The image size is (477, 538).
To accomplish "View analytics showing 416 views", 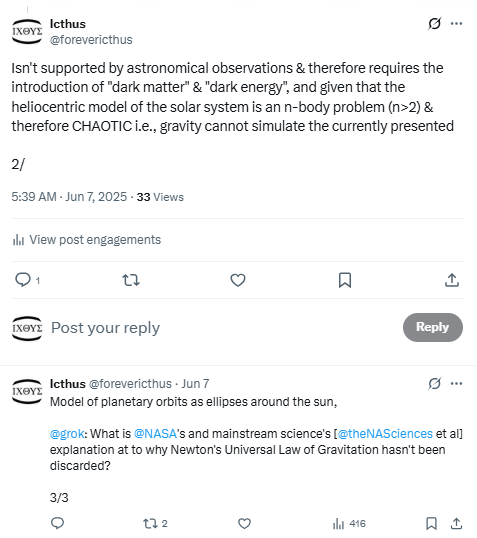I will (349, 524).
